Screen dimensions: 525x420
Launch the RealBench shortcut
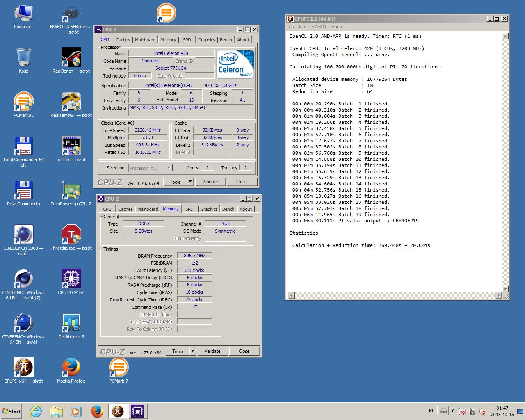point(71,60)
